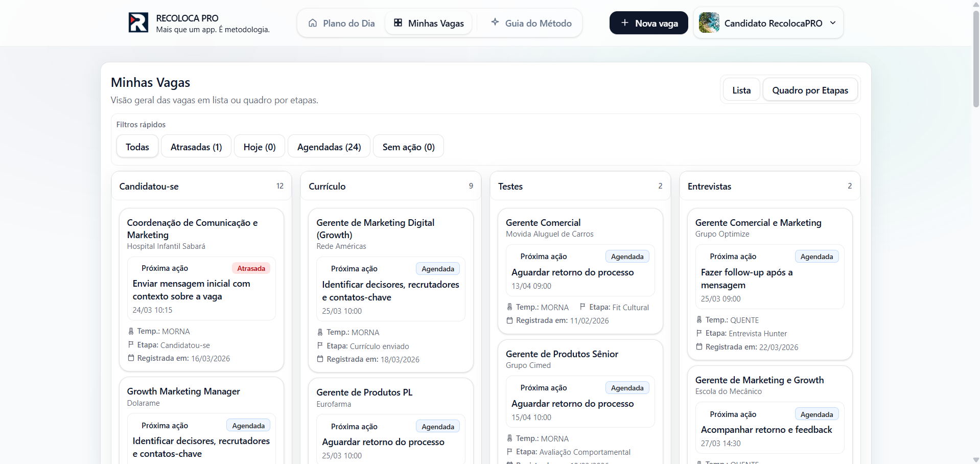Image resolution: width=980 pixels, height=464 pixels.
Task: Filter by Atrasadas (1)
Action: coord(196,147)
